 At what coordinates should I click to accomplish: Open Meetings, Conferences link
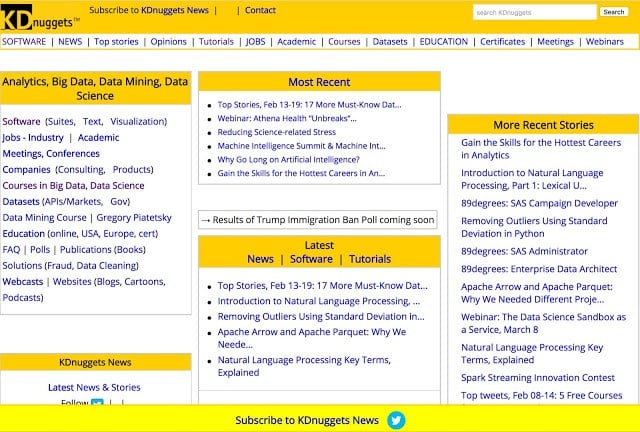tap(51, 154)
